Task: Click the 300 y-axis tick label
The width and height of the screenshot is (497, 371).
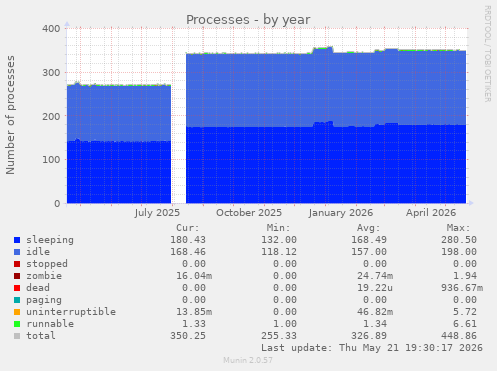Action: pyautogui.click(x=51, y=73)
